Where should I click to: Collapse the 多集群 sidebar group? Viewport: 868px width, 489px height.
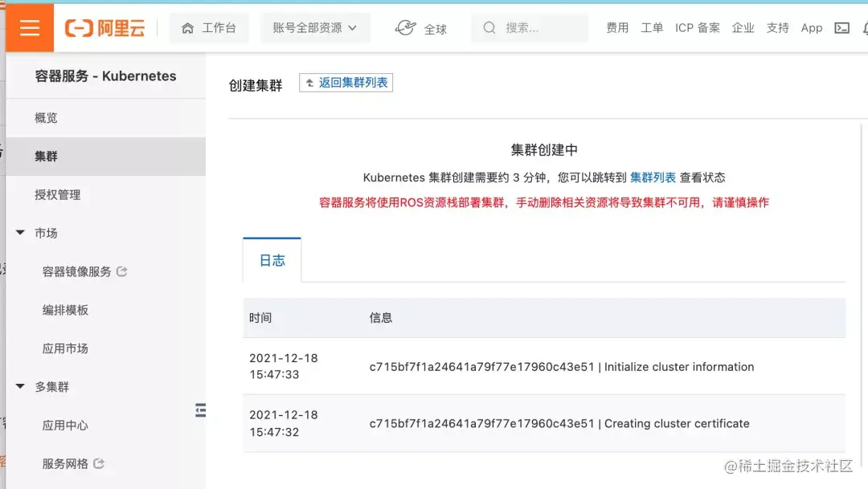coord(20,387)
